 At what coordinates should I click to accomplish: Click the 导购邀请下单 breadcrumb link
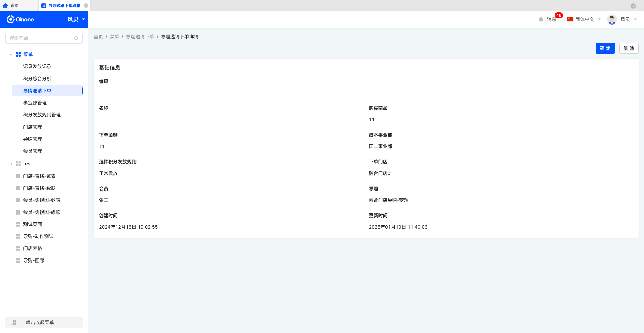pyautogui.click(x=140, y=37)
